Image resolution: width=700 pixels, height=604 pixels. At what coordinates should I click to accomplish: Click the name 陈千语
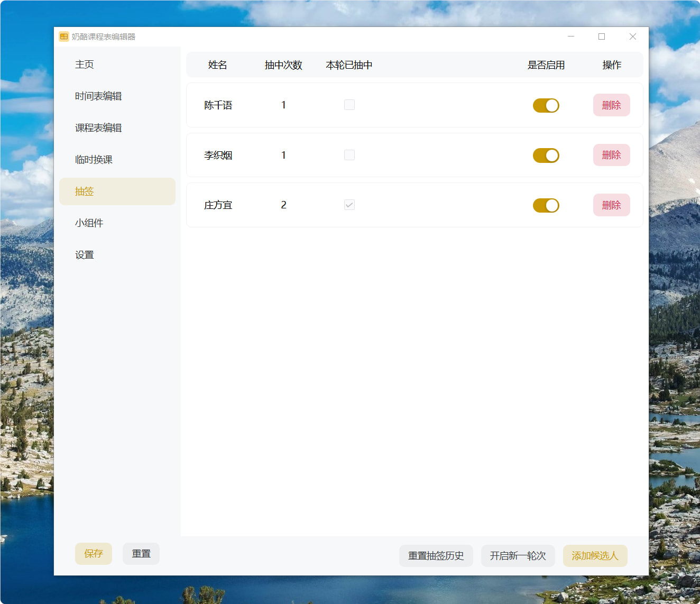pyautogui.click(x=218, y=105)
